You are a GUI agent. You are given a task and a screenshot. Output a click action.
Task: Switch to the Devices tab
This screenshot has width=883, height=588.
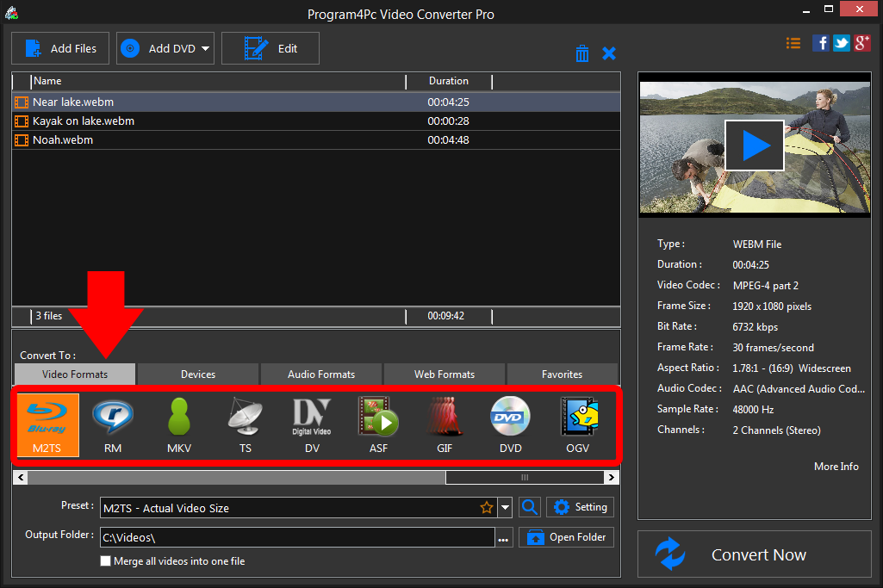pos(197,374)
